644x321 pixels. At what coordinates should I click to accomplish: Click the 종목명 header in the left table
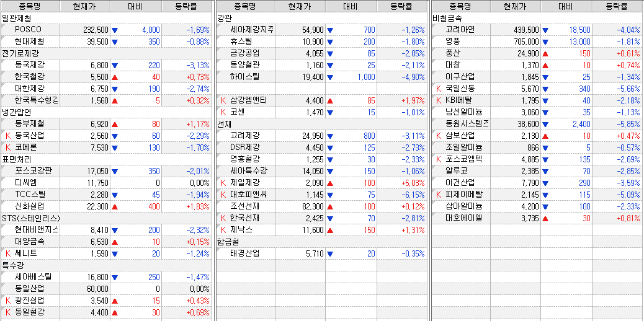pyautogui.click(x=30, y=6)
